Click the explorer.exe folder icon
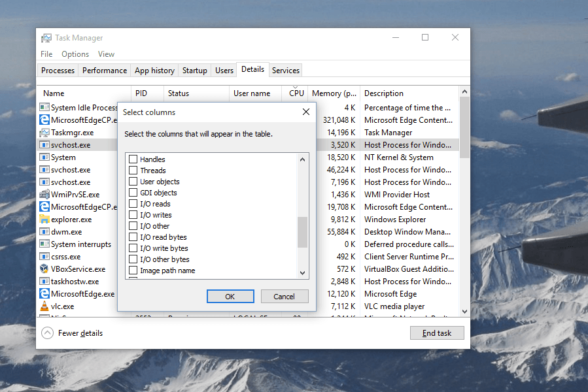Viewport: 588px width, 392px height. pos(44,220)
